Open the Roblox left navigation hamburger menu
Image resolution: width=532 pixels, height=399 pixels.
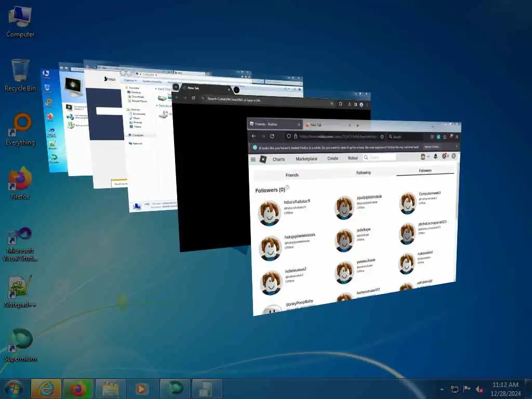[x=253, y=159]
